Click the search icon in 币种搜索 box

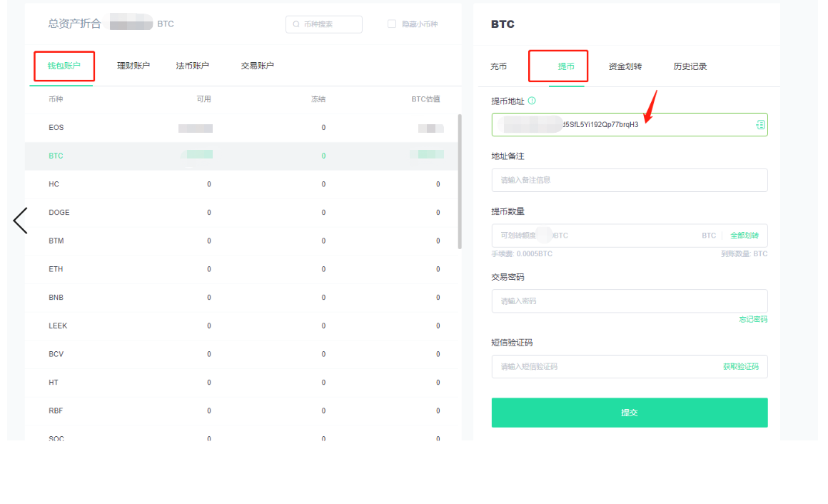(x=296, y=24)
